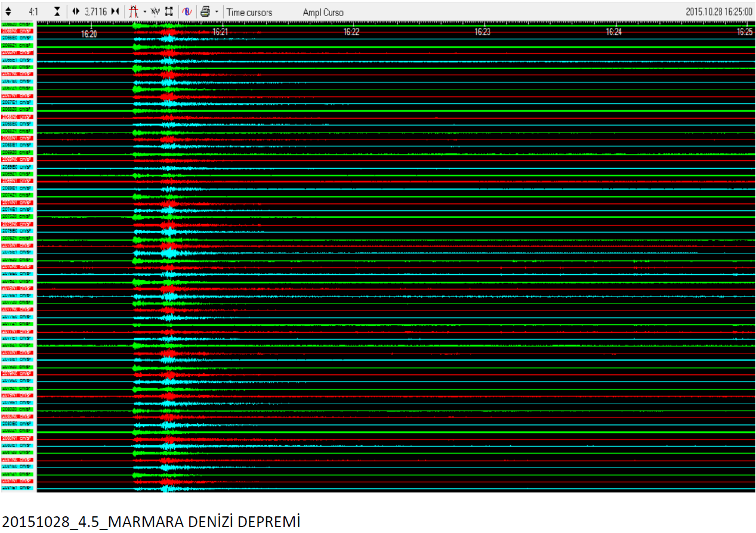Expand the print options dropdown arrow
Viewport: 756px width, 533px height.
[x=216, y=12]
